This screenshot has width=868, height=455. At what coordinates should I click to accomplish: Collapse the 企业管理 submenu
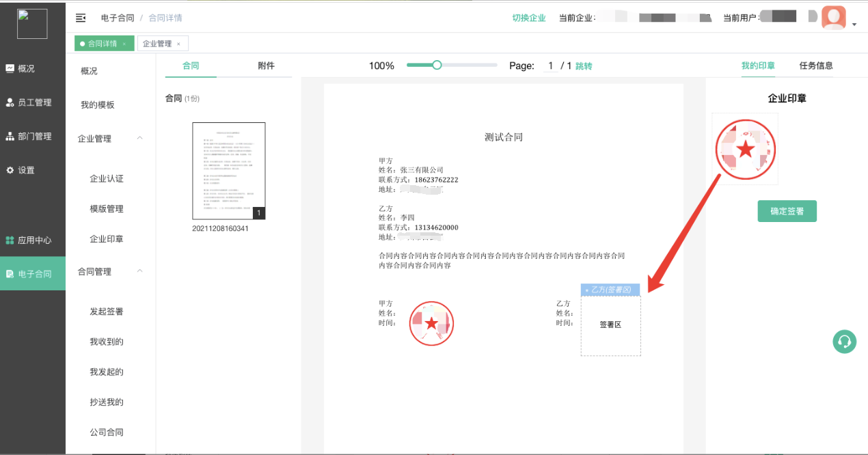(140, 138)
